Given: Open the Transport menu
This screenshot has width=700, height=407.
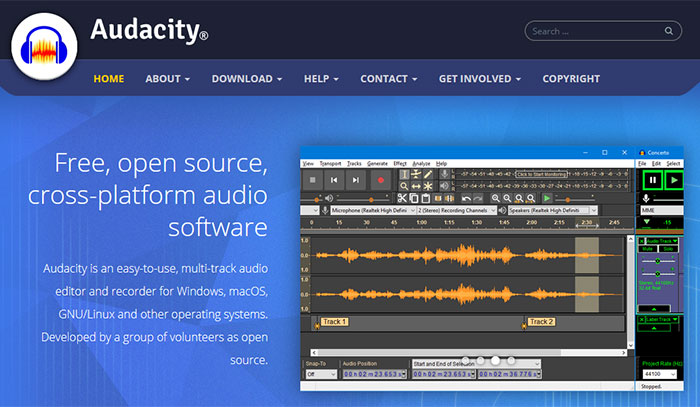Looking at the screenshot, I should coord(330,164).
